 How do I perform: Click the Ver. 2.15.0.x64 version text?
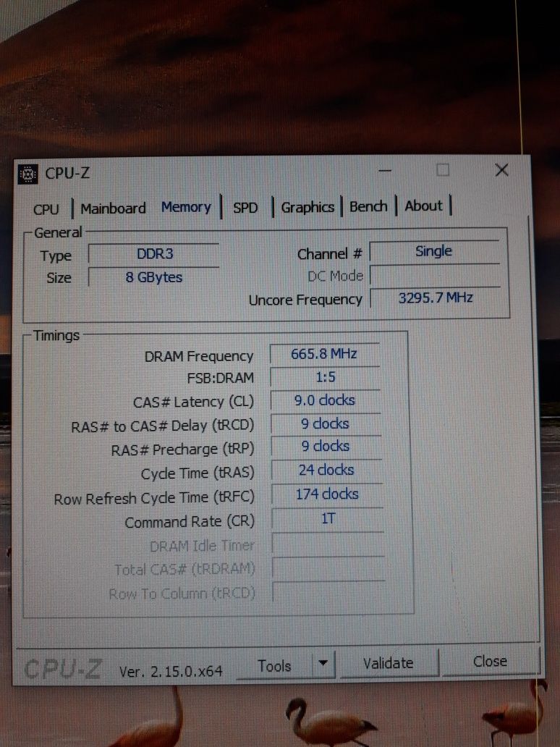171,672
